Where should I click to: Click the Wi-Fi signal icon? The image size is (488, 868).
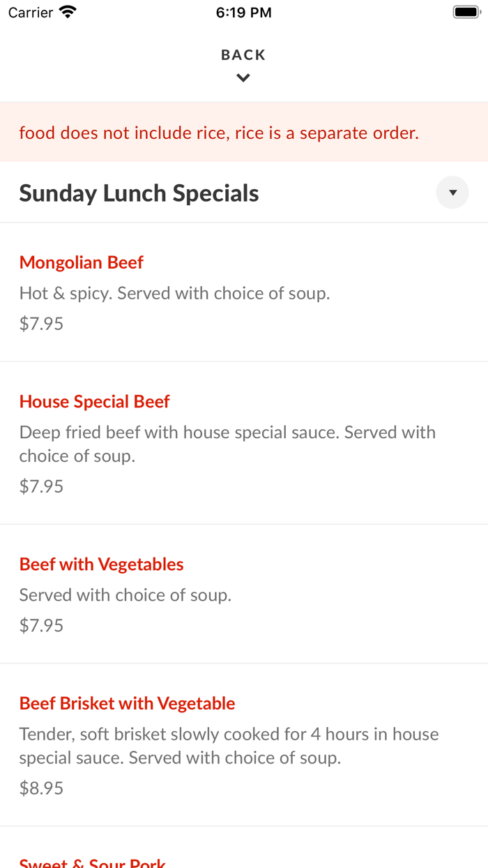click(x=67, y=11)
